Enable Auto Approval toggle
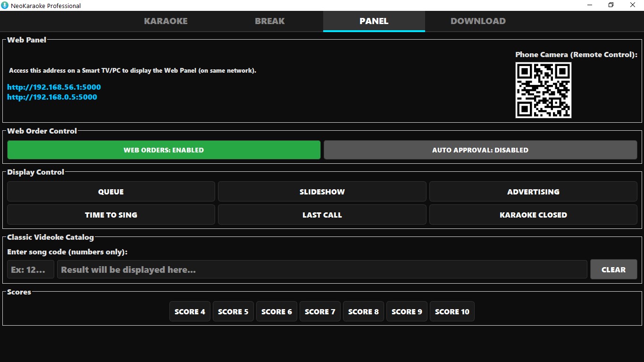Viewport: 644px width, 362px height. point(480,150)
